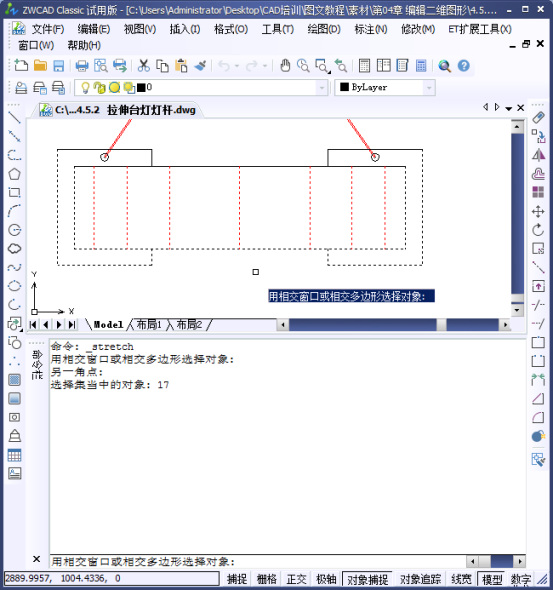554x590 pixels.
Task: Toggle 线宽 lineweight display
Action: (461, 579)
